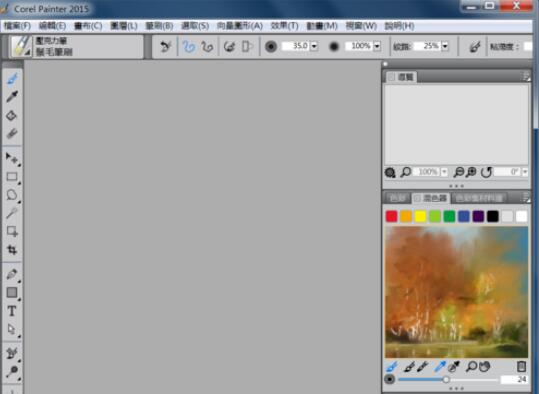This screenshot has height=394, width=539.
Task: Click the brush icon left of the viscosity setting
Action: 475,46
